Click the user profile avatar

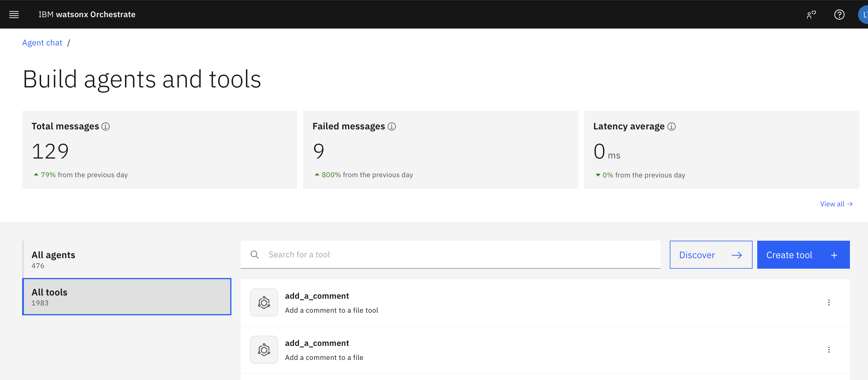(864, 15)
